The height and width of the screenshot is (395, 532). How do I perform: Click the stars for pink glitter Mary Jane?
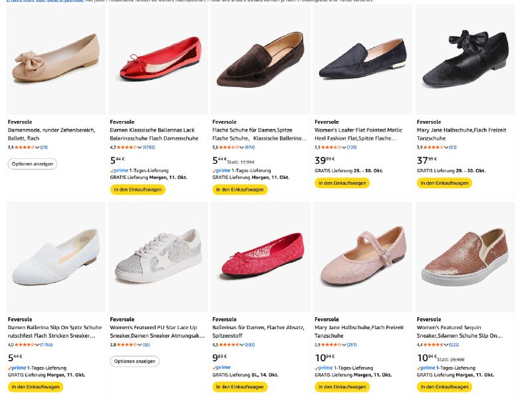tap(333, 344)
